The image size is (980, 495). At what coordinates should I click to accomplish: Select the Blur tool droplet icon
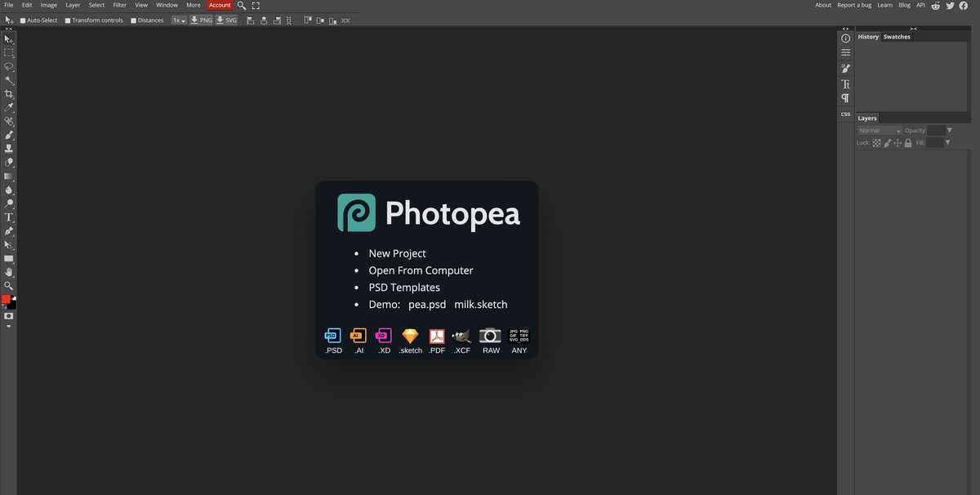9,190
